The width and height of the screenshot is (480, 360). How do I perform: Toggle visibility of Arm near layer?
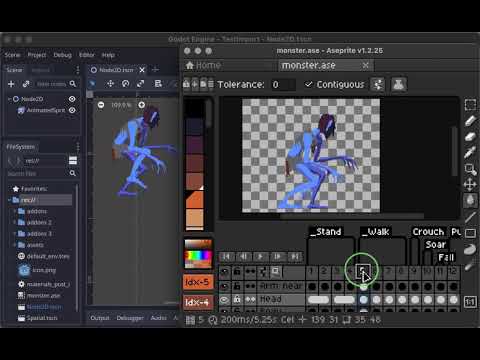pos(224,286)
